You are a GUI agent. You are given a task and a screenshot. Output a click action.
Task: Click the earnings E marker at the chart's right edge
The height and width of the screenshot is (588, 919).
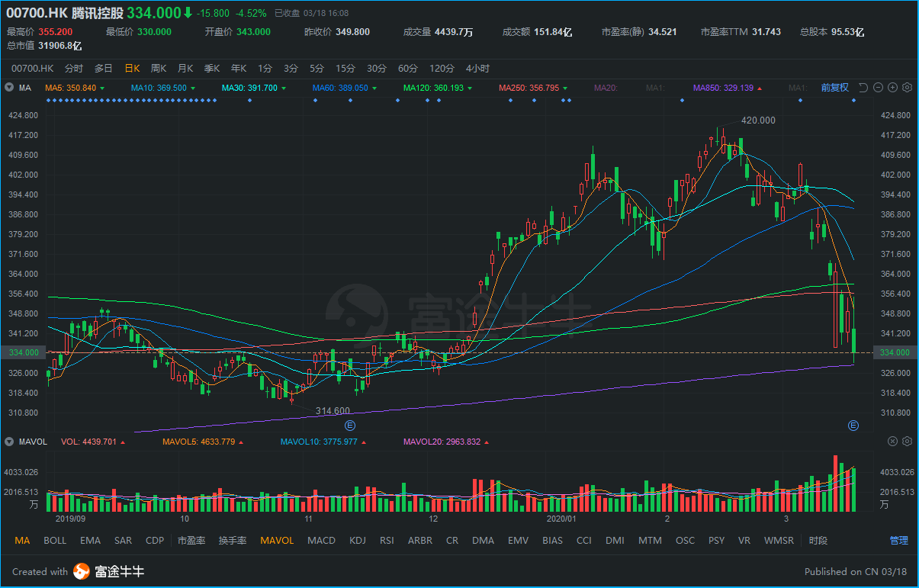pos(853,425)
